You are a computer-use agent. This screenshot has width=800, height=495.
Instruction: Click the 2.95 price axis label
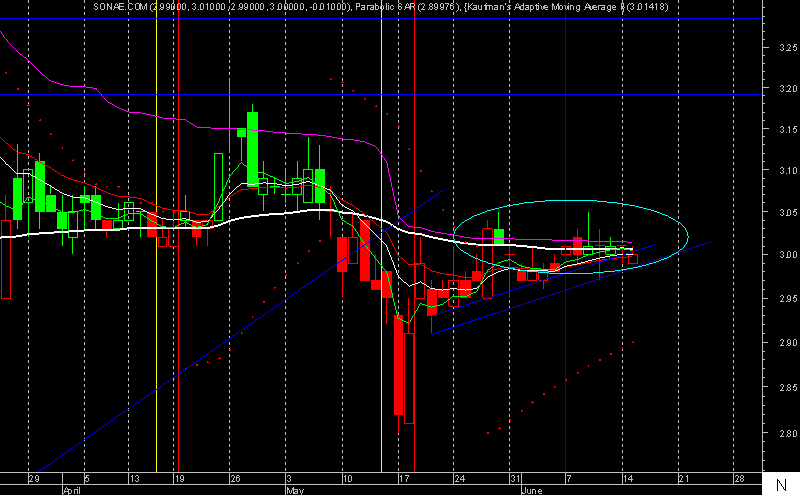tap(788, 298)
